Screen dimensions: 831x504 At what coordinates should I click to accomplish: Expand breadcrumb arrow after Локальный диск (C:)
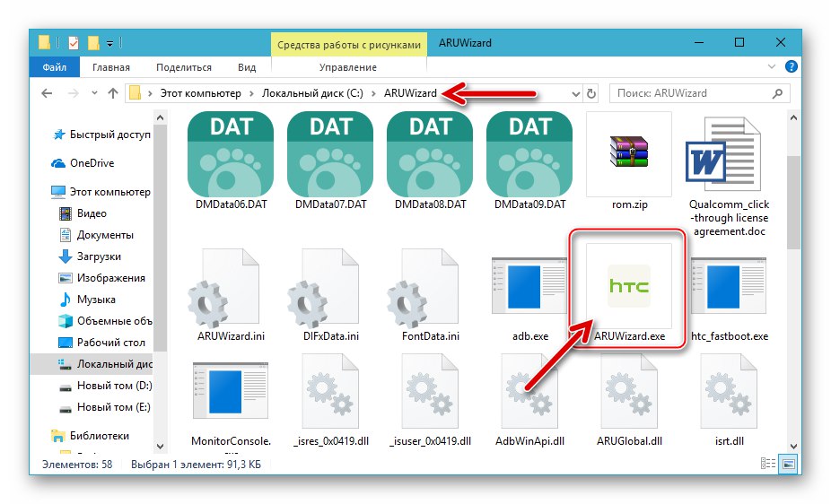pos(373,93)
